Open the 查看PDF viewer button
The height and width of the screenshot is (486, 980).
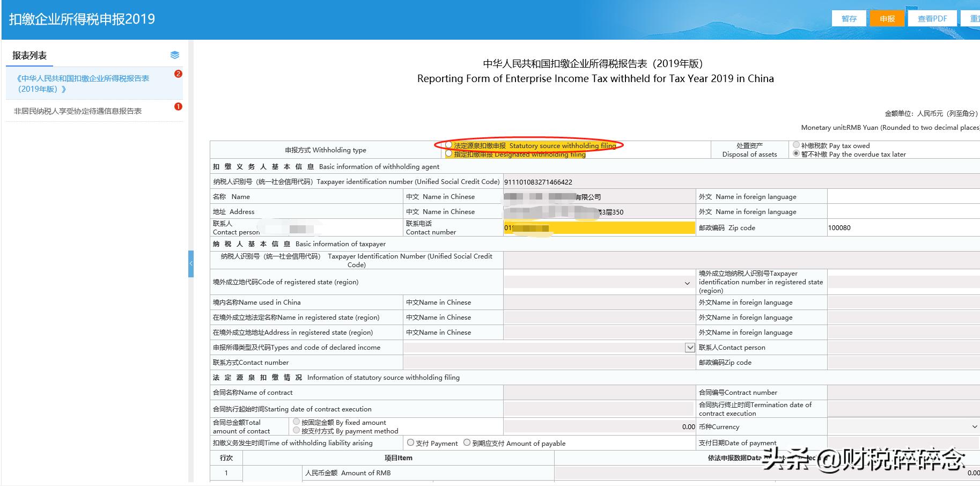click(x=932, y=18)
